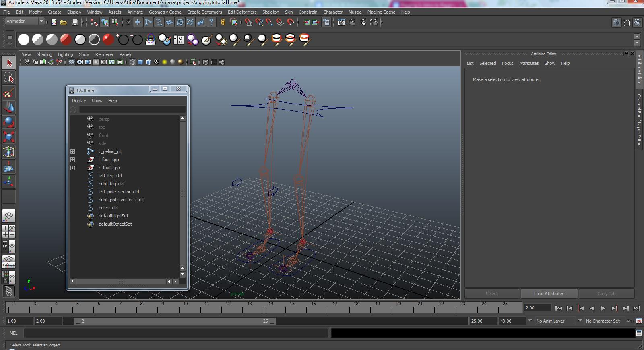
Task: Select the Scale tool cube icon
Action: point(9,137)
